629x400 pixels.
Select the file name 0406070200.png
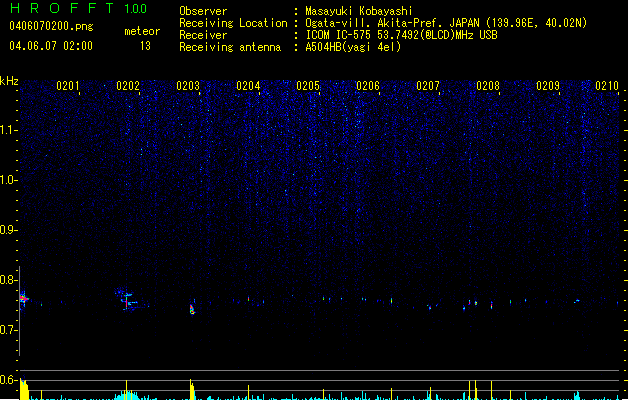(51, 27)
